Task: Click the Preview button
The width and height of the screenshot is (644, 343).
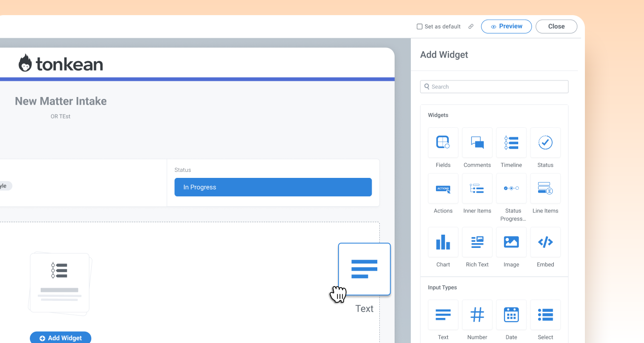Action: tap(506, 26)
